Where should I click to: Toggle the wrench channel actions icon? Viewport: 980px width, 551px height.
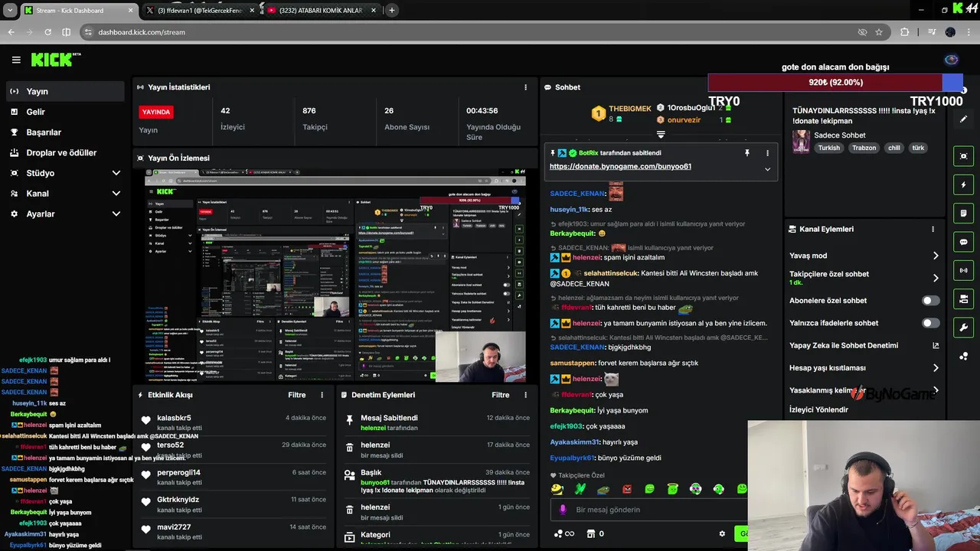click(964, 328)
